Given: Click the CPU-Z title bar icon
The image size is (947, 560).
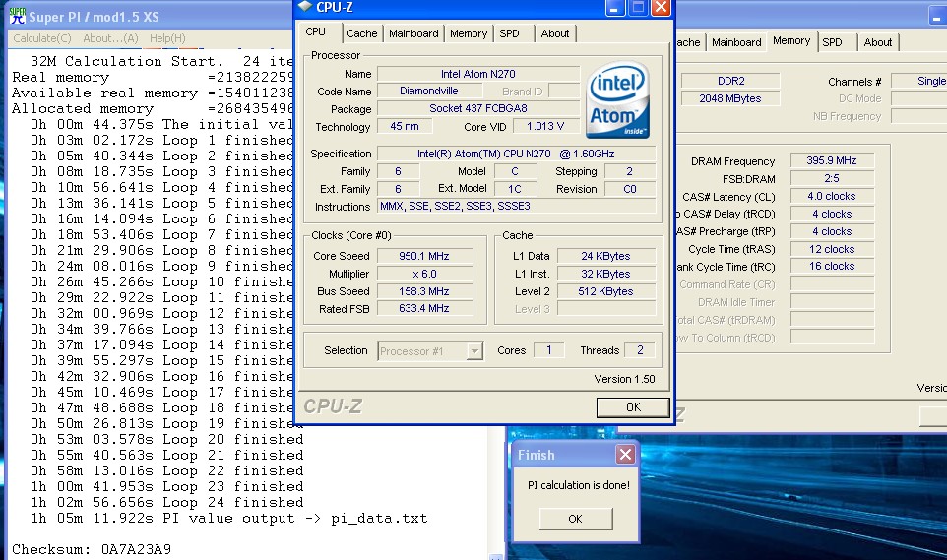Looking at the screenshot, I should [x=305, y=7].
